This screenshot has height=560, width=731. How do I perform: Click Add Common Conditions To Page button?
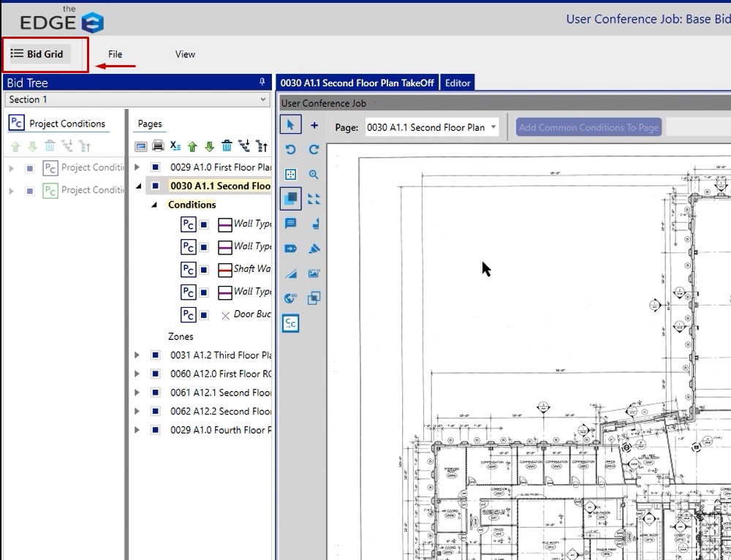click(x=588, y=127)
